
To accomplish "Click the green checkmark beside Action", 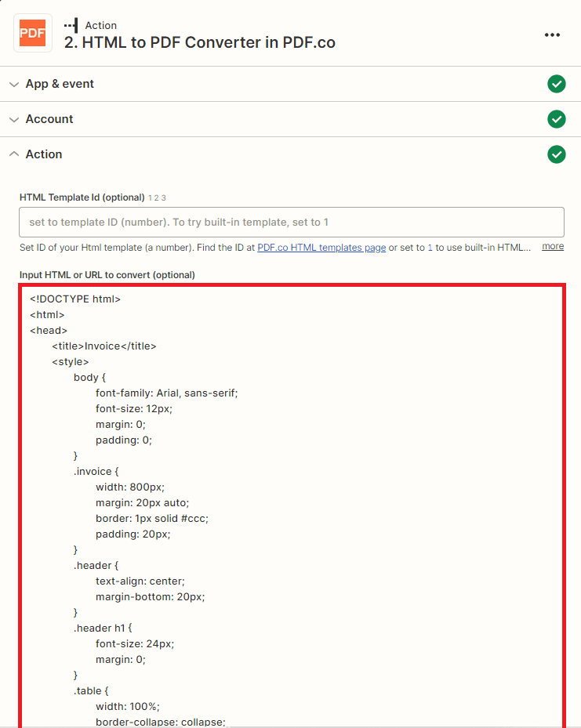I will (557, 154).
